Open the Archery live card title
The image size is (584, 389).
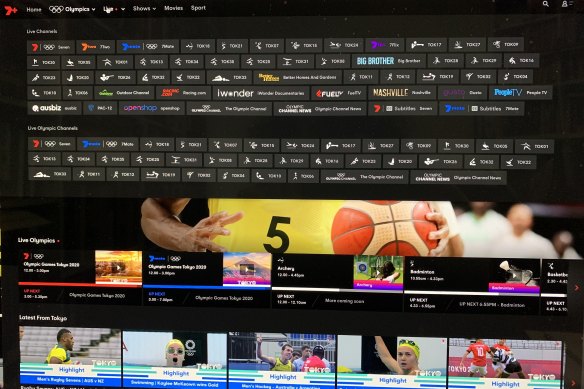[286, 268]
